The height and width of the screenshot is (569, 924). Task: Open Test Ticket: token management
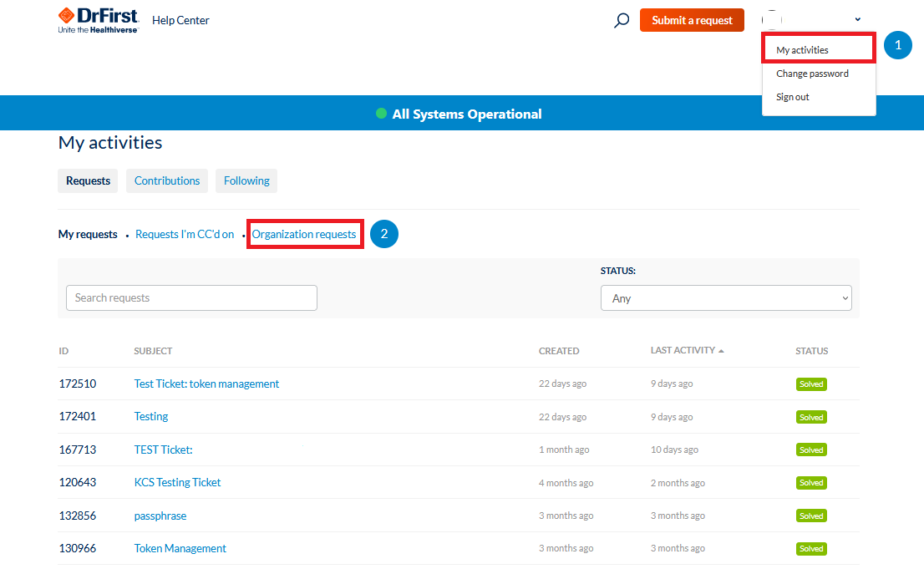pyautogui.click(x=206, y=384)
